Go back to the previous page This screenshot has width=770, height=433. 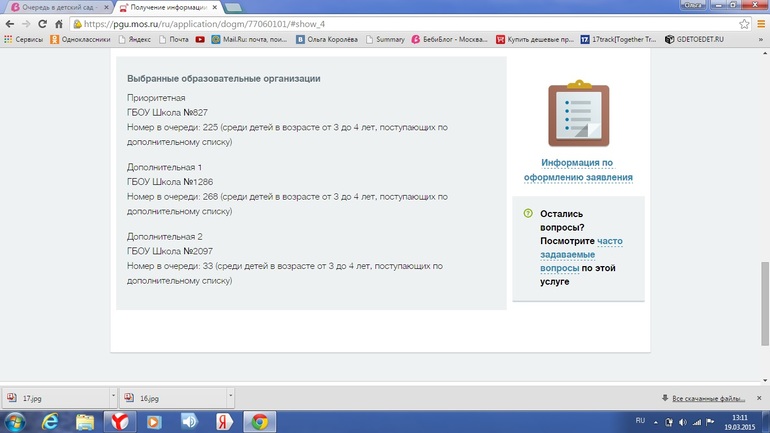pos(9,24)
